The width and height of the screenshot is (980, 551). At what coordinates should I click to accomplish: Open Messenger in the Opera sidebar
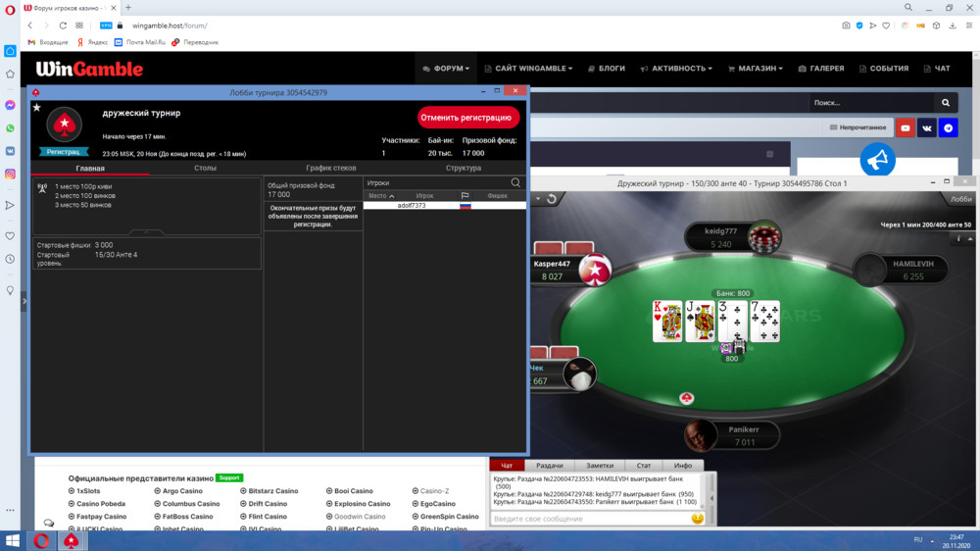(10, 105)
